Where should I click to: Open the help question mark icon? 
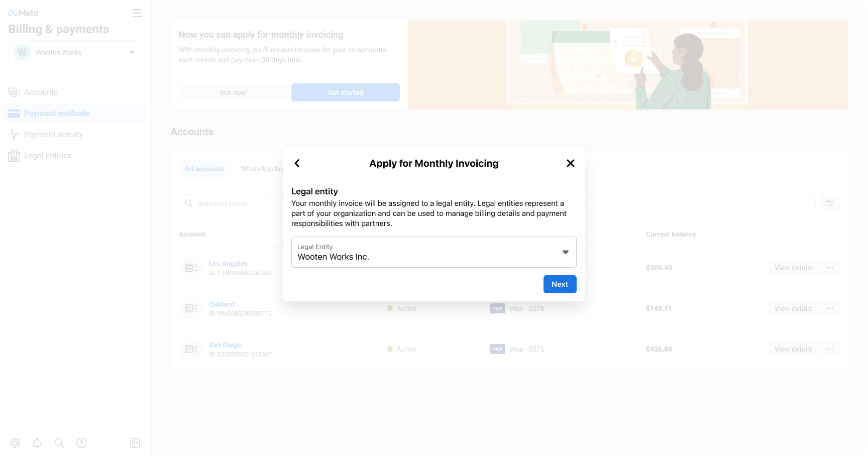[81, 443]
